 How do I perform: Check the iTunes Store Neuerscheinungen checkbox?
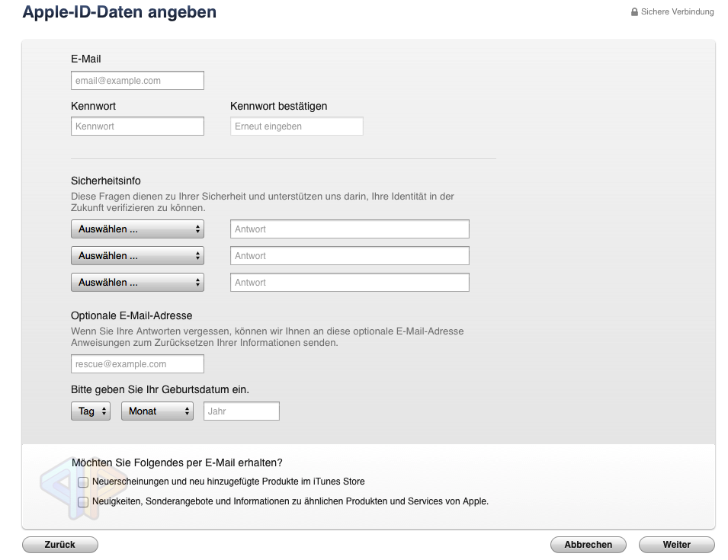pyautogui.click(x=82, y=482)
